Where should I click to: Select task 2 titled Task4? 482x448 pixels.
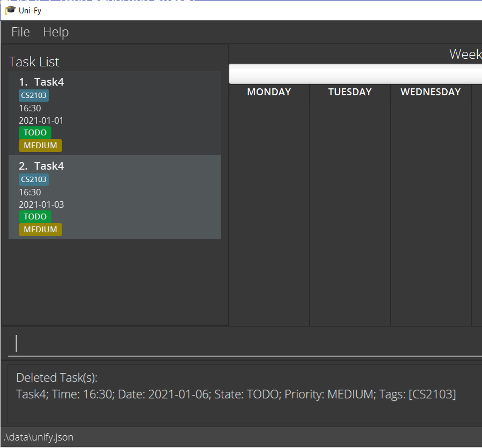(115, 198)
